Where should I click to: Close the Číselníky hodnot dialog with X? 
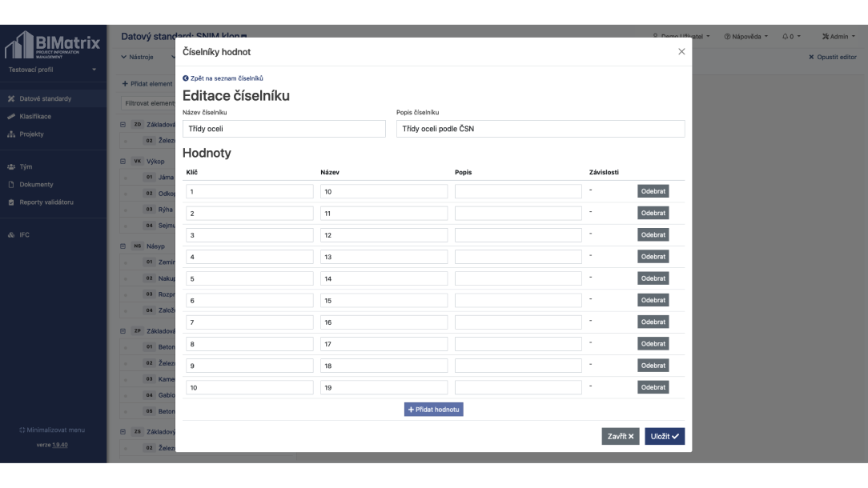click(681, 51)
